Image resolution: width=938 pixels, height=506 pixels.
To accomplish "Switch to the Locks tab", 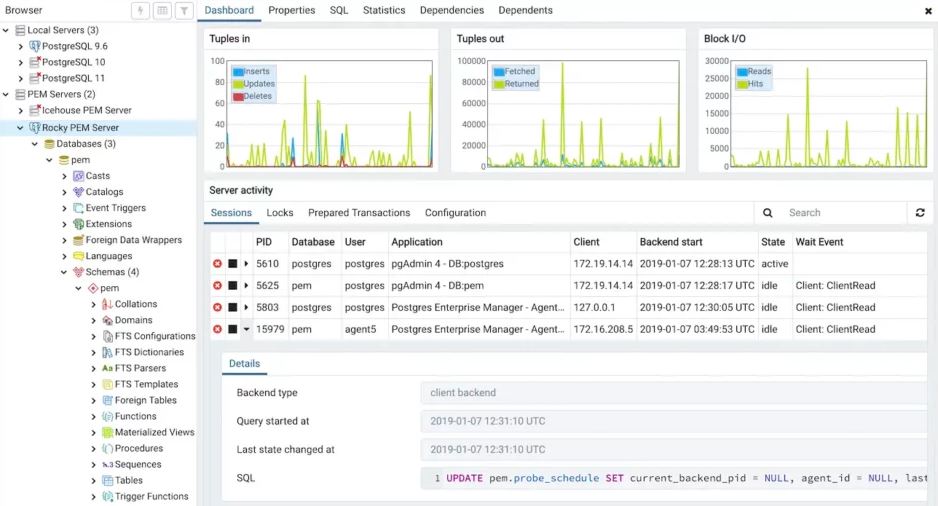I will click(279, 213).
